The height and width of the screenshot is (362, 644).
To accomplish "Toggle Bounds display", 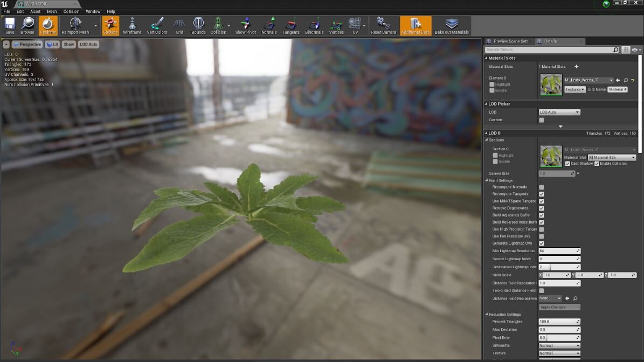I will 198,25.
